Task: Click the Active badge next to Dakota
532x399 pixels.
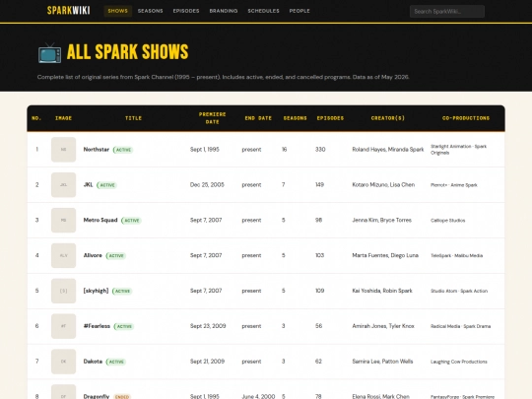Action: [x=116, y=362]
